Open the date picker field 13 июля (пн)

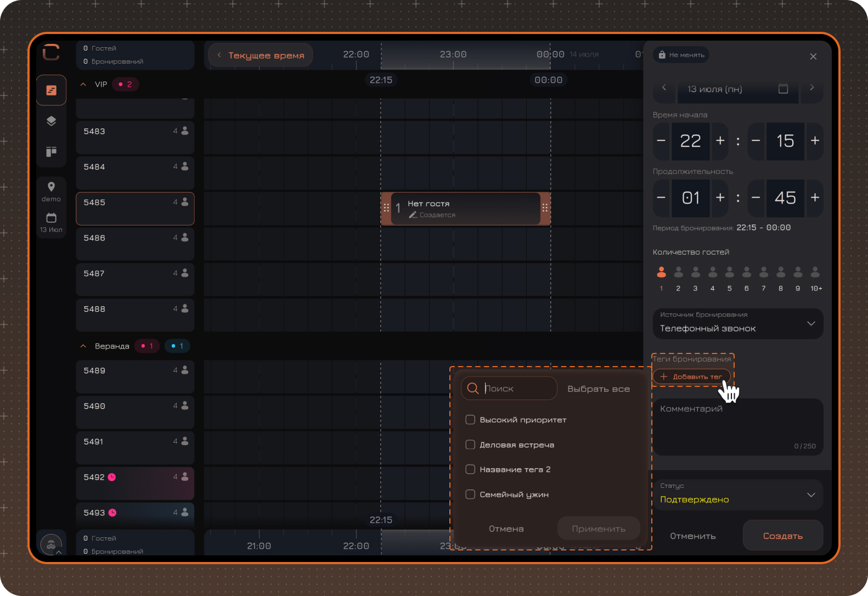coord(738,89)
